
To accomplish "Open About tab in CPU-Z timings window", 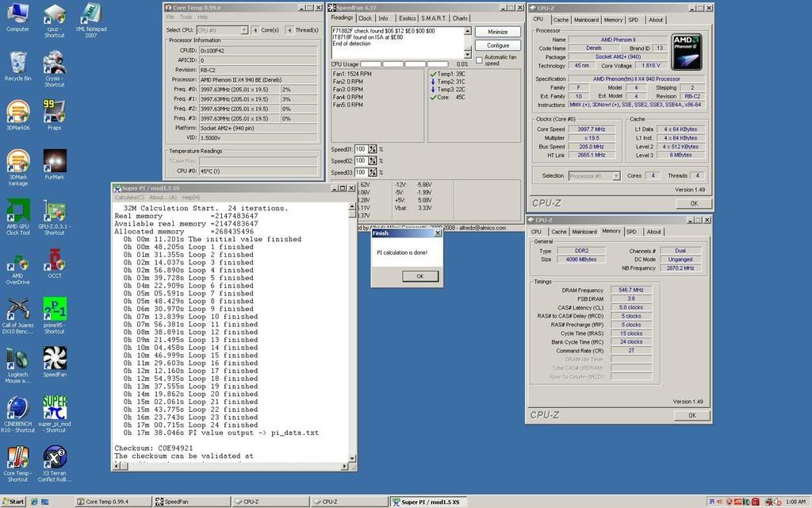I will 653,232.
